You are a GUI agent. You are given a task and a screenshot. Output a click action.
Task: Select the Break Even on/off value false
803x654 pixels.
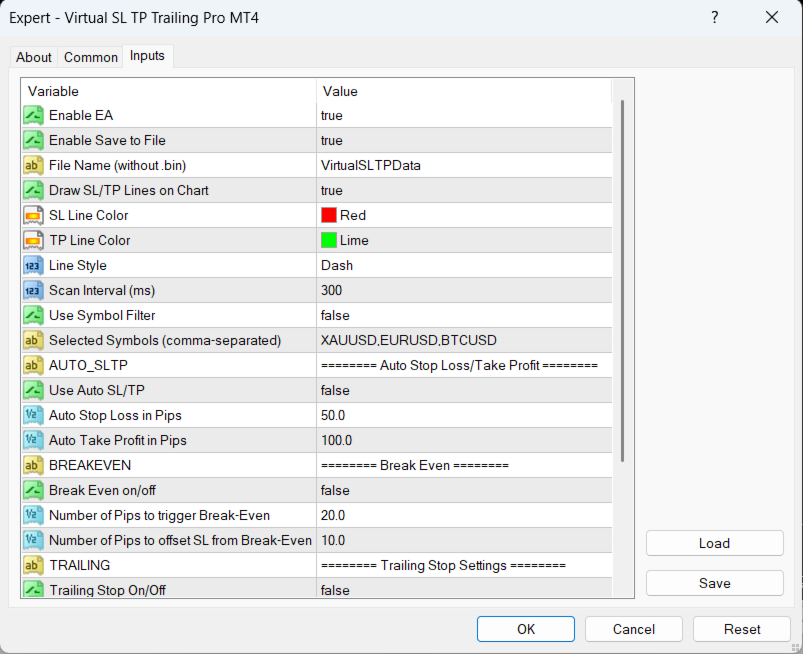[335, 490]
